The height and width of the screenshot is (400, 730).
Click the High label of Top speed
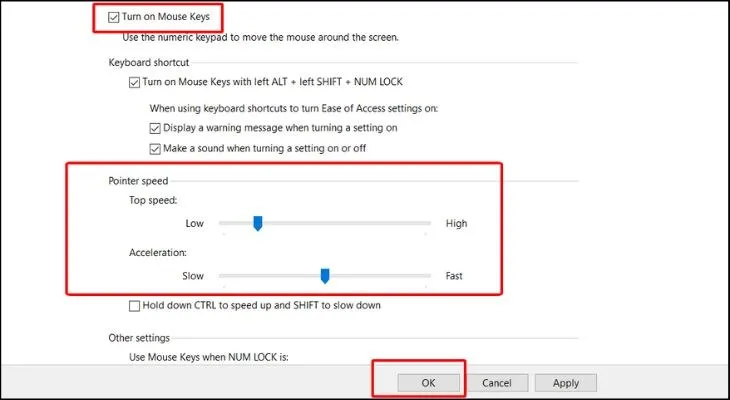(x=456, y=224)
